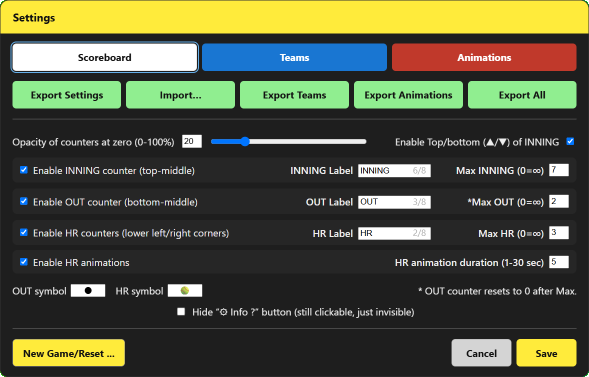The width and height of the screenshot is (589, 377).
Task: Click the New Game/Reset ... button
Action: pyautogui.click(x=69, y=353)
